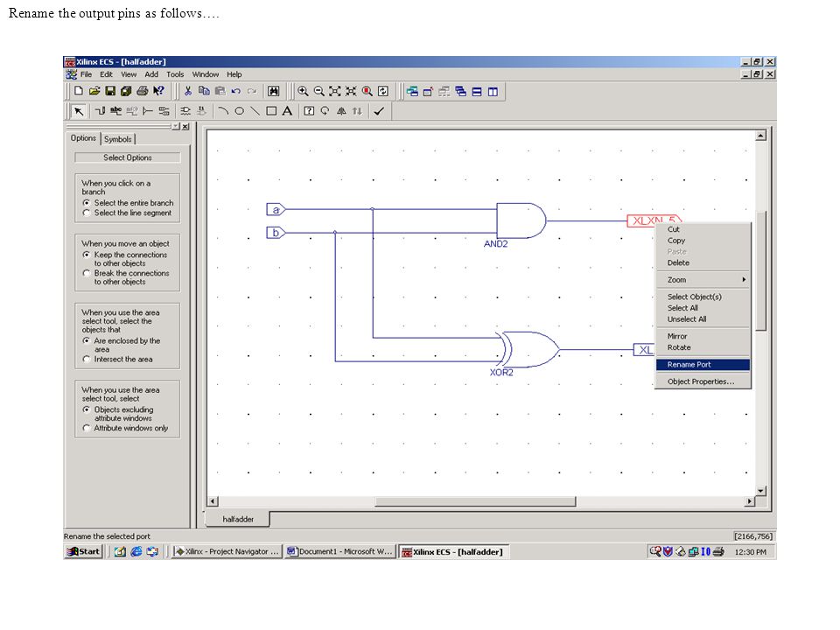This screenshot has width=840, height=630.
Task: Select 'Select the line segment' option
Action: [x=87, y=213]
